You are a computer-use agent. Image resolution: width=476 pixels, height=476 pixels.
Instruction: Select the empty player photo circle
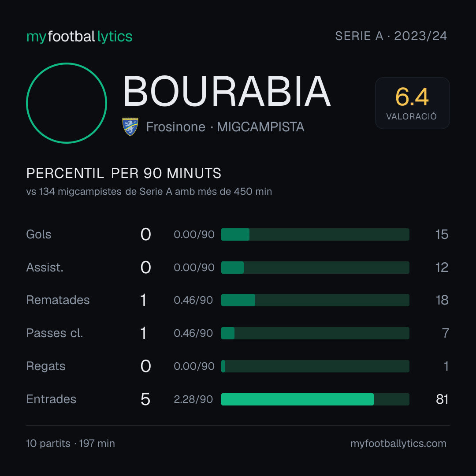pyautogui.click(x=67, y=103)
